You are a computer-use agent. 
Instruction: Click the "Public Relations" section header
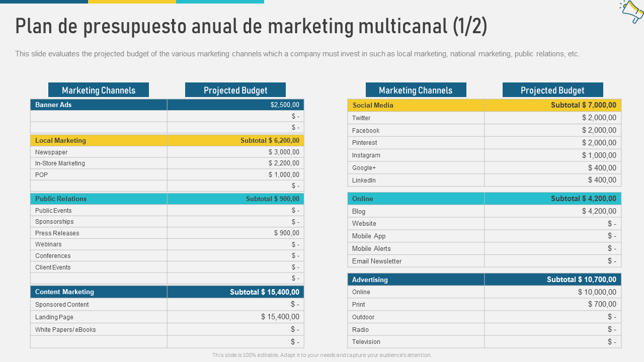click(61, 199)
